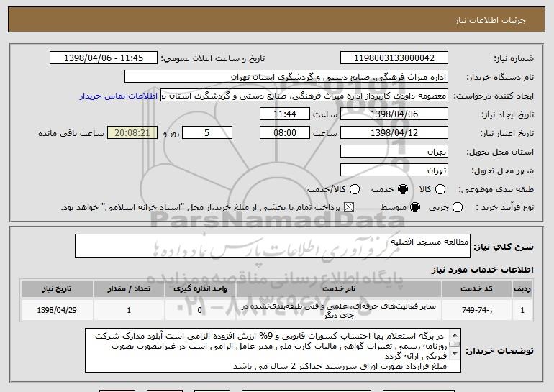
Task: Click the تعداد / مقدار column header
Action: pyautogui.click(x=129, y=289)
